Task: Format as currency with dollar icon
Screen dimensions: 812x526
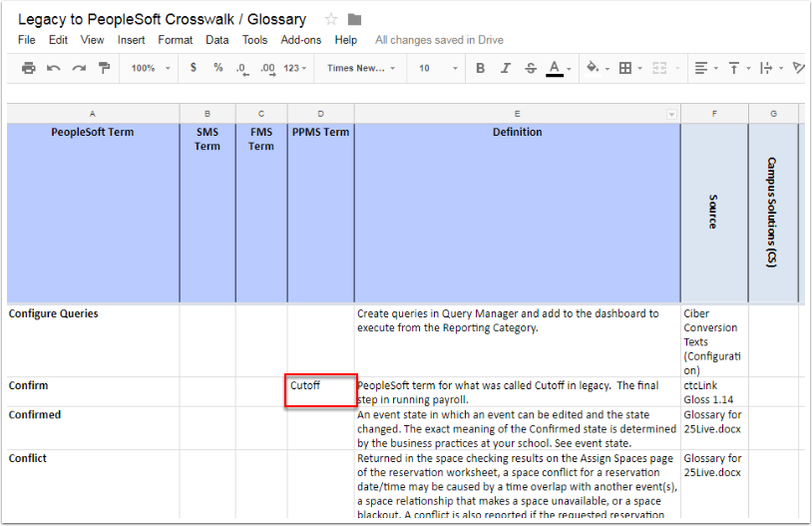Action: click(194, 67)
